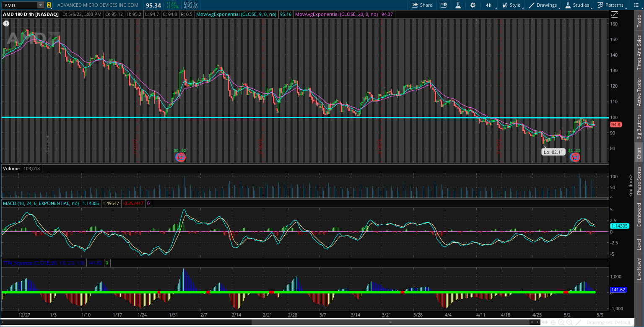Screen dimensions: 644x327
Task: Open the Drawings dropdown menu
Action: [x=543, y=5]
